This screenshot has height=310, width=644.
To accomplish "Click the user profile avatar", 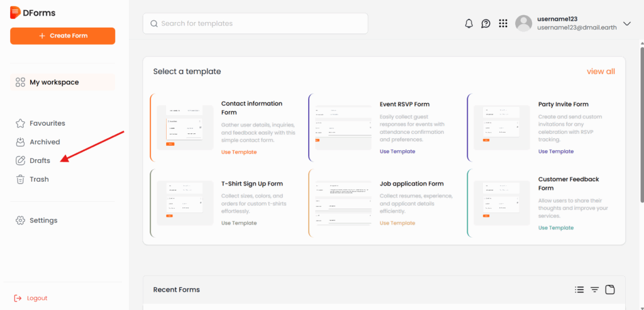I will point(523,23).
